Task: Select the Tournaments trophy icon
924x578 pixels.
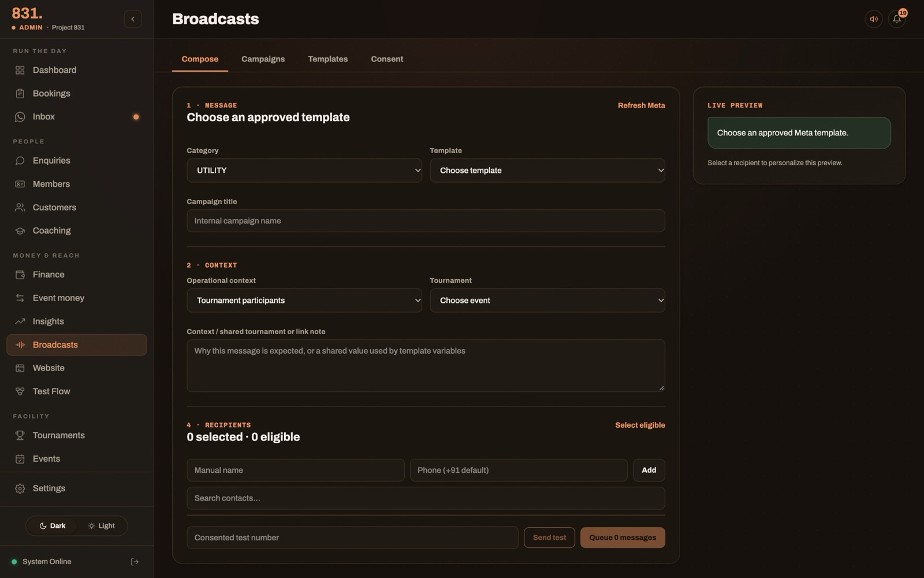Action: [x=20, y=435]
